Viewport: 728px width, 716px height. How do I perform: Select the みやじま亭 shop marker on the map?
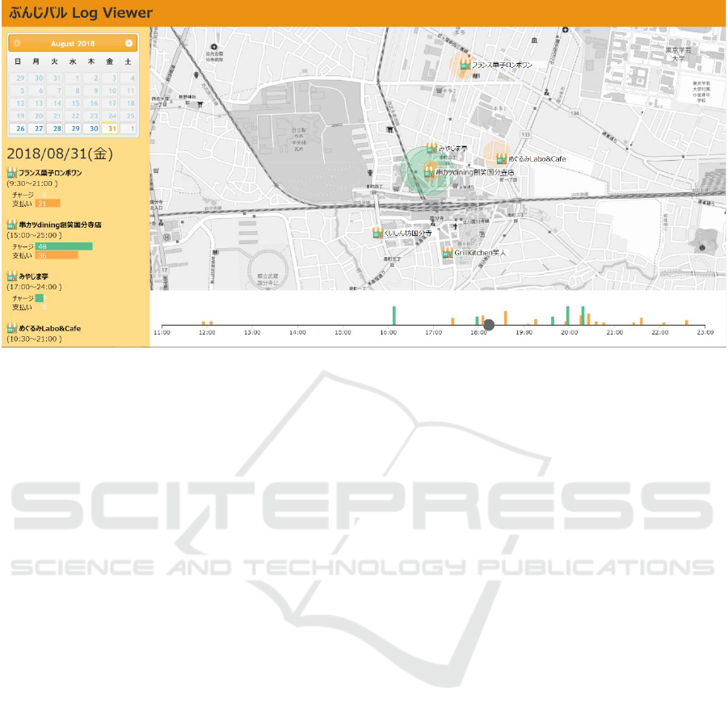point(431,150)
